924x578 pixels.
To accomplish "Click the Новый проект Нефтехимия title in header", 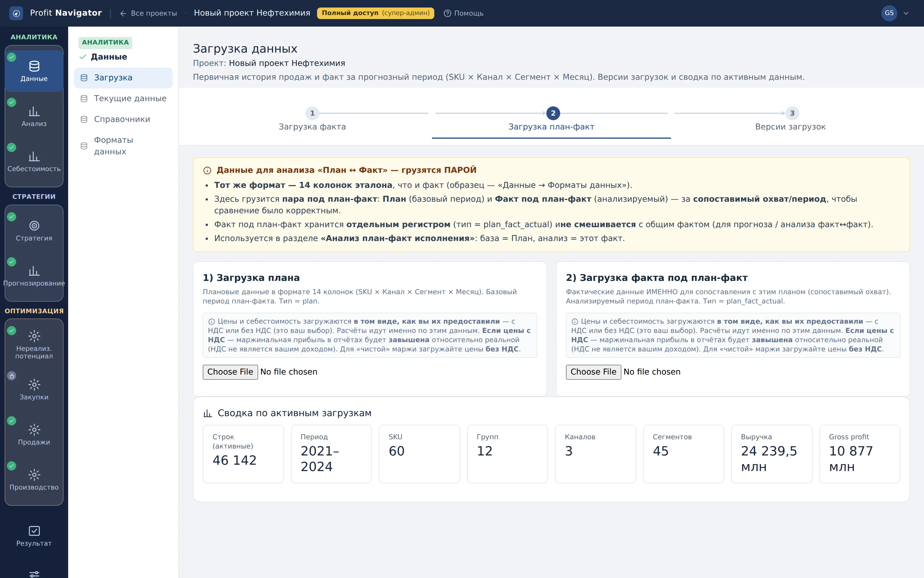I will [252, 13].
